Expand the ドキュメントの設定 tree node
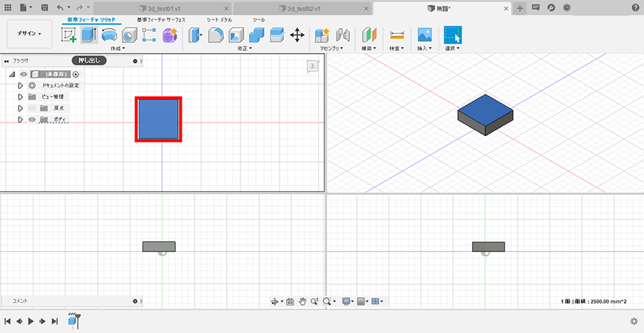Screen dimensions: 644x333 click(x=20, y=85)
